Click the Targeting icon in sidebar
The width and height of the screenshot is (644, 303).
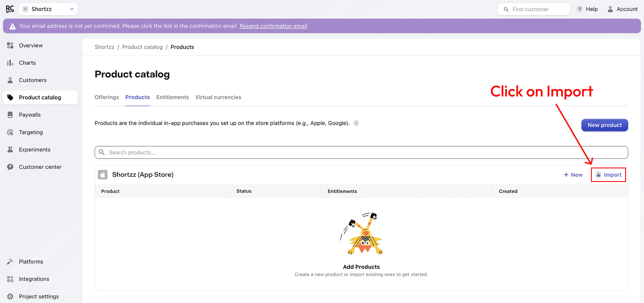[10, 132]
